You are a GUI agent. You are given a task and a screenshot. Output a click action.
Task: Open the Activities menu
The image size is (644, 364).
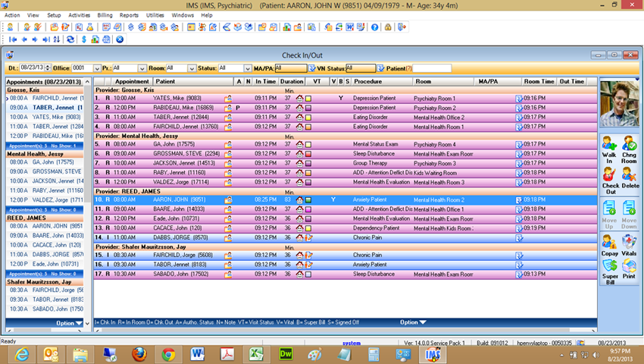point(79,15)
